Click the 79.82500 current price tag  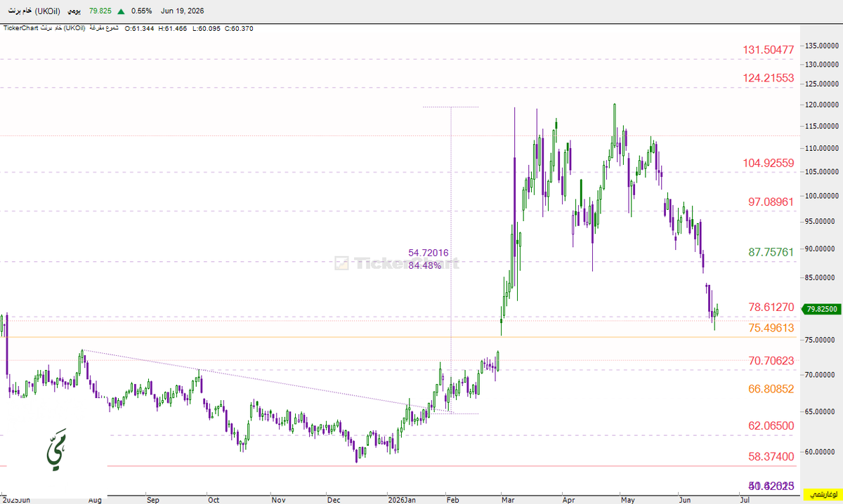pos(822,309)
